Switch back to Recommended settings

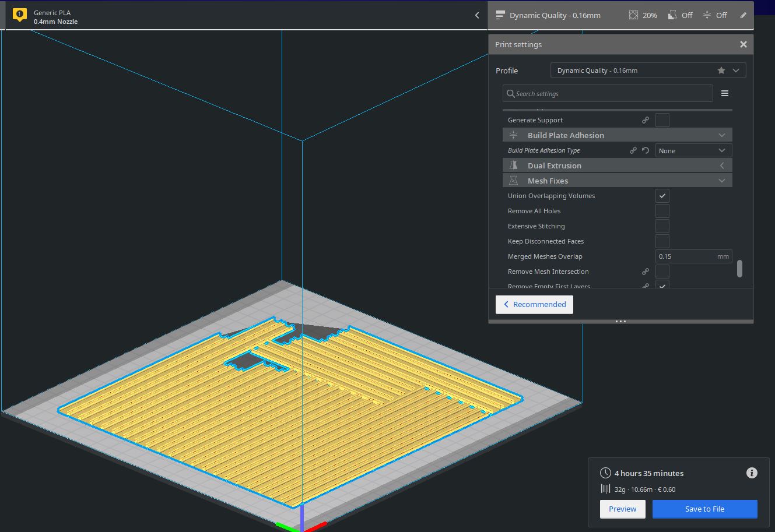(534, 304)
